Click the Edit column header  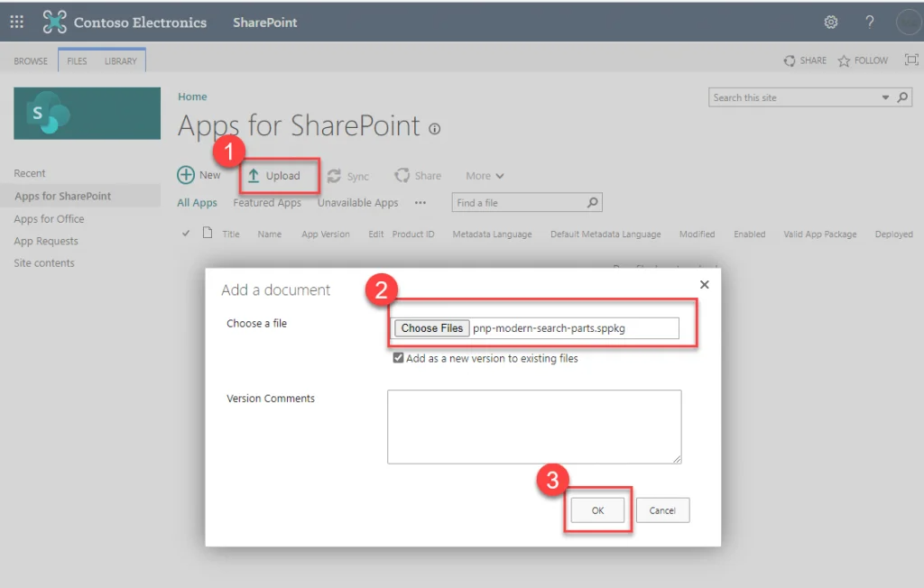point(376,234)
